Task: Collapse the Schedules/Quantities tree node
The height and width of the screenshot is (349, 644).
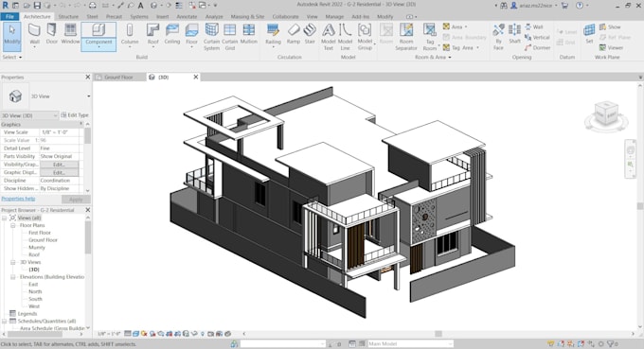Action: 5,322
